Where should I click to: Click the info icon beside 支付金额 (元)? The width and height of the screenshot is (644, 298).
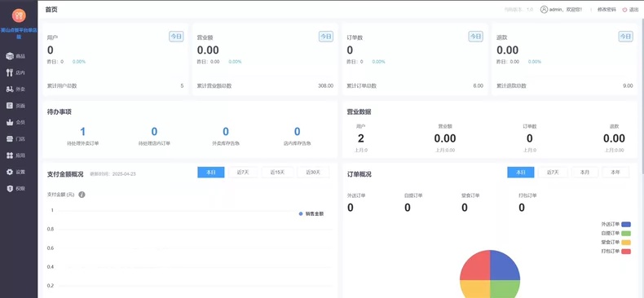click(82, 195)
